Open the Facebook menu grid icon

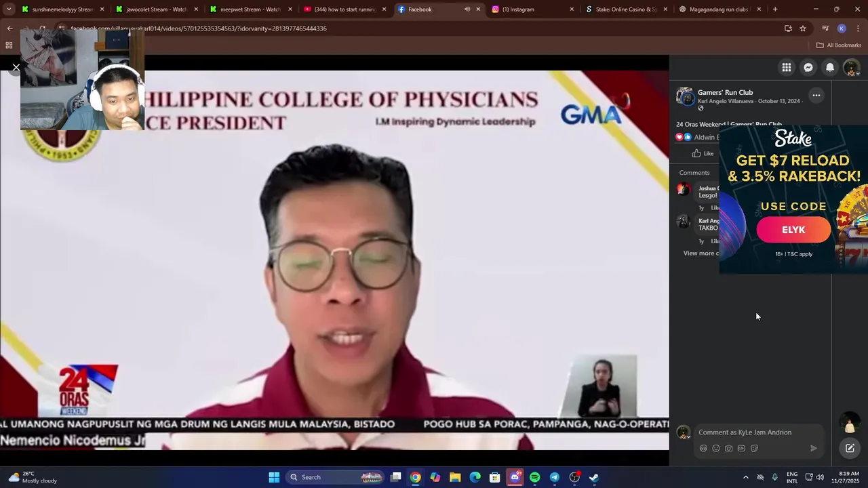[787, 67]
